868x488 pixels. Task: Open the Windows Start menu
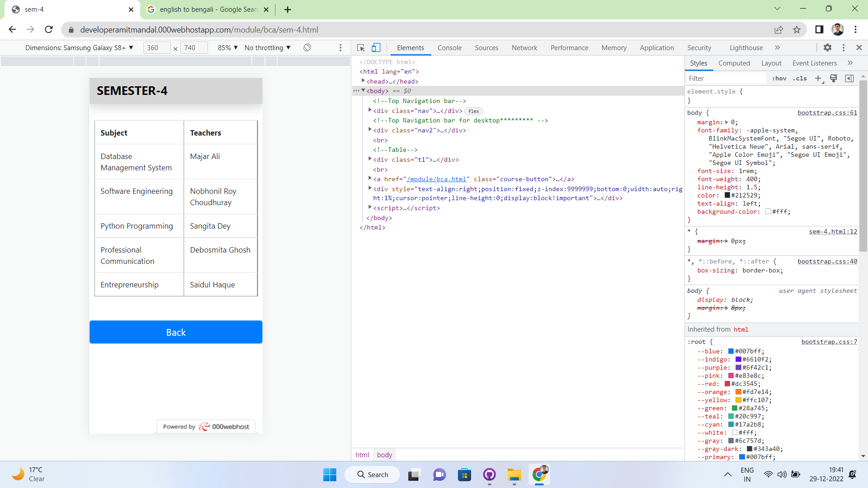point(330,474)
